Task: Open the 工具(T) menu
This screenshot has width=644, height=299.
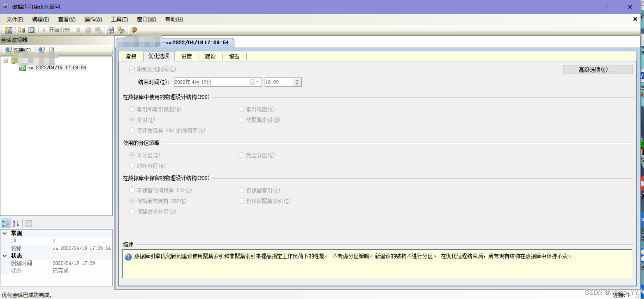Action: 119,19
